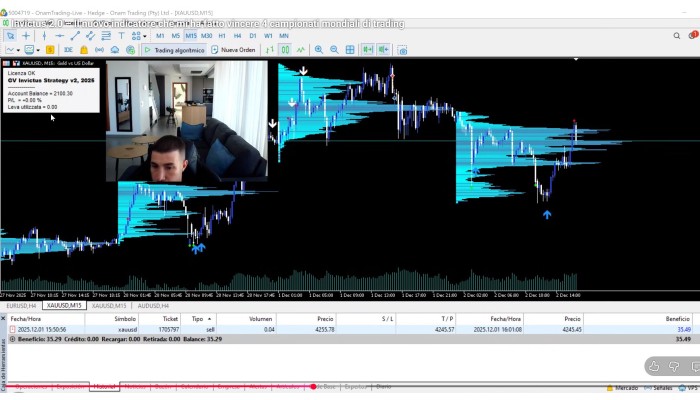Zoom out of the chart
The height and width of the screenshot is (400, 700).
click(334, 49)
